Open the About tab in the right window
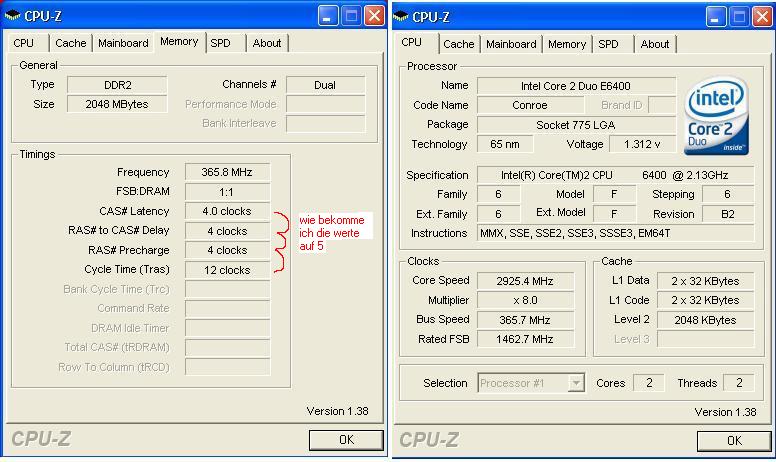776x462 pixels. point(655,44)
